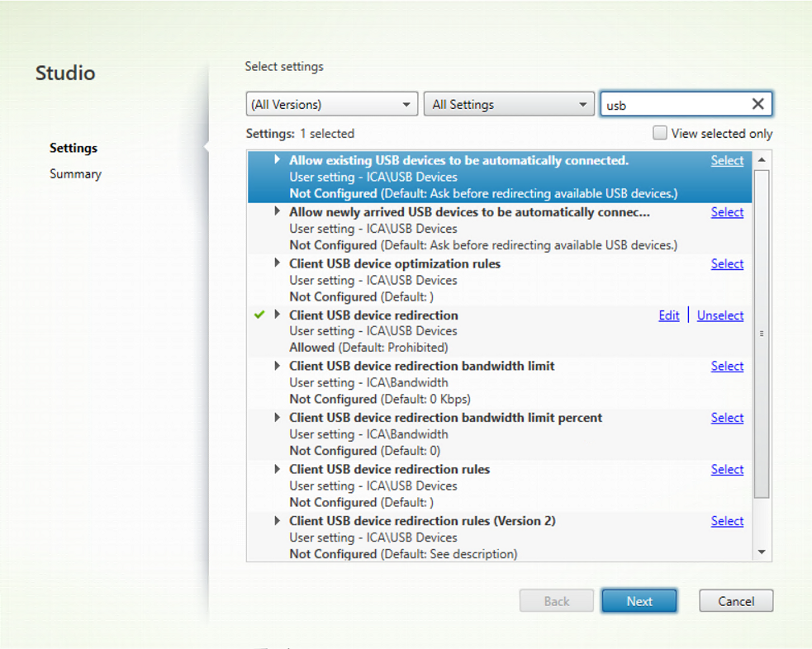812x649 pixels.
Task: Expand Client USB device optimization rules entry
Action: tap(278, 263)
